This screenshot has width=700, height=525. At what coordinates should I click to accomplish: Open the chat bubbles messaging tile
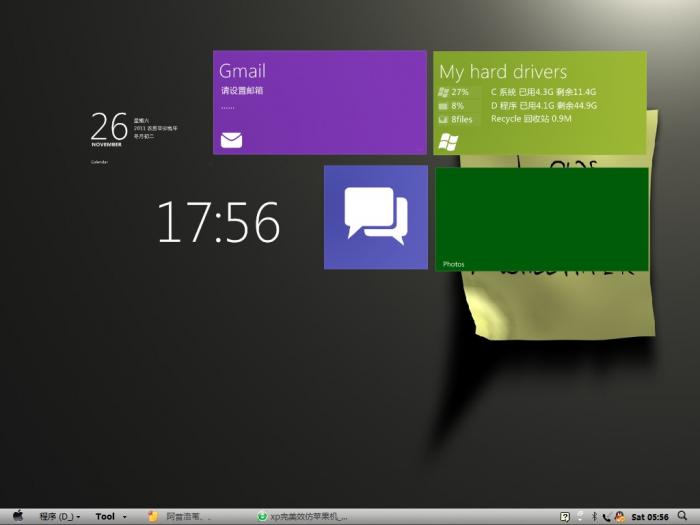click(376, 217)
